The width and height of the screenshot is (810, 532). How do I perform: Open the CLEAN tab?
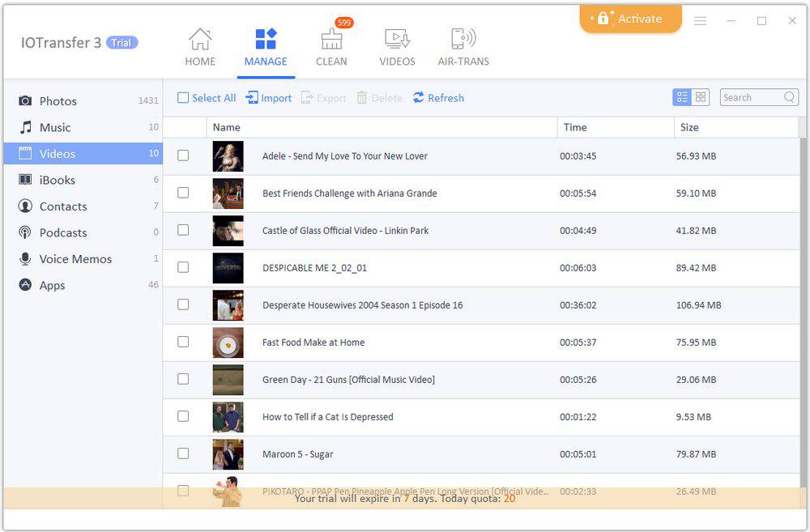pyautogui.click(x=331, y=47)
